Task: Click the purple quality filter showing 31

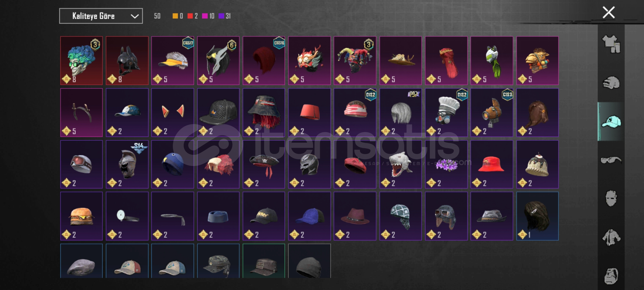Action: pos(225,16)
